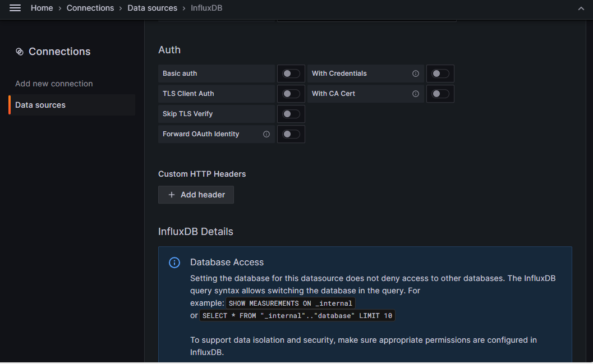
Task: Toggle TLS Client Auth on
Action: point(291,94)
